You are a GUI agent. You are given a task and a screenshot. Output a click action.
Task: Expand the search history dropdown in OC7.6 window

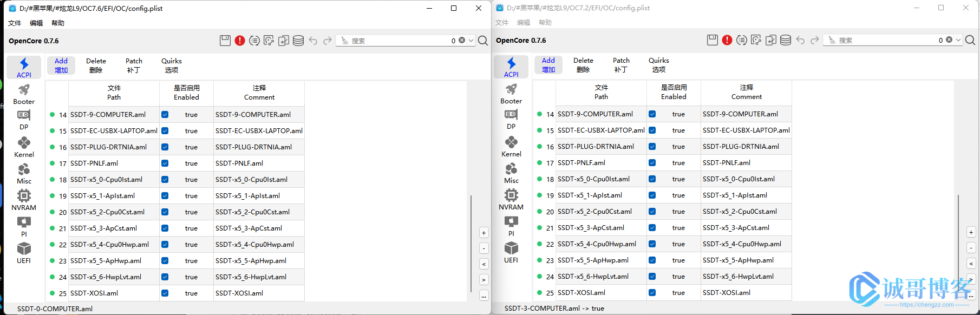pyautogui.click(x=471, y=41)
